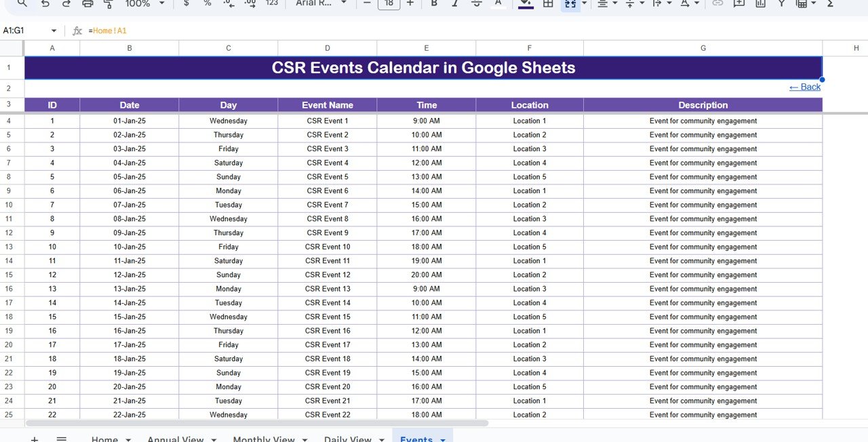This screenshot has height=442, width=868.
Task: Apply strikethrough formatting
Action: (x=476, y=4)
